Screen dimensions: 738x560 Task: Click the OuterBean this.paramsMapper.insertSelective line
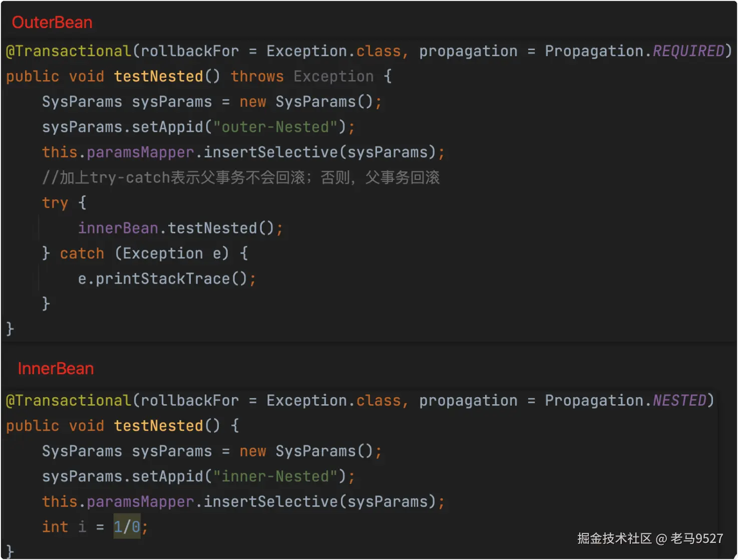click(x=243, y=152)
